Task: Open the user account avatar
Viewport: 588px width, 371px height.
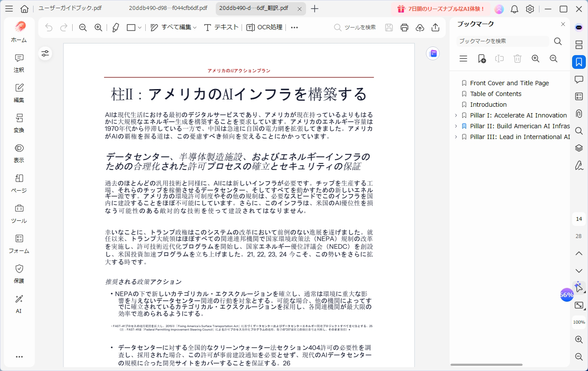Action: [x=499, y=9]
